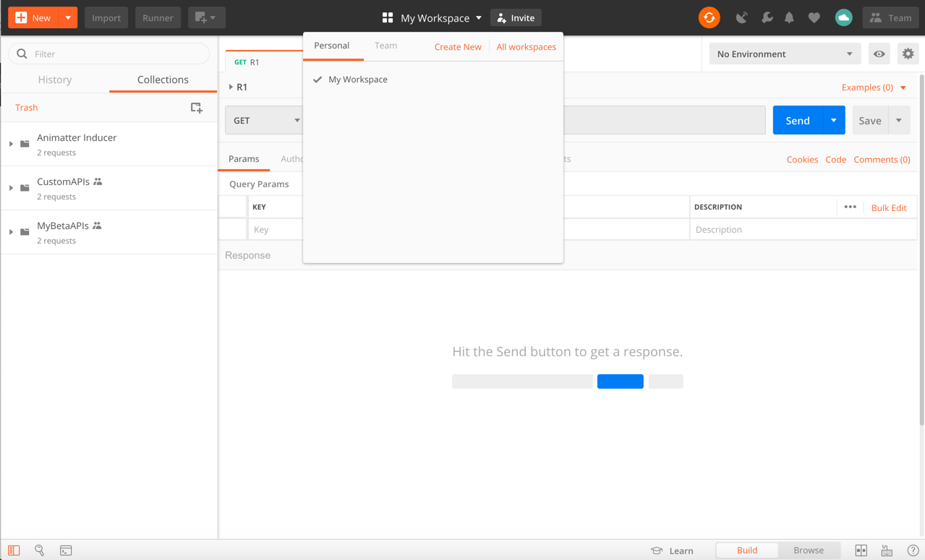The image size is (925, 560).
Task: Open keyboard shortcuts icon in status bar
Action: point(887,551)
